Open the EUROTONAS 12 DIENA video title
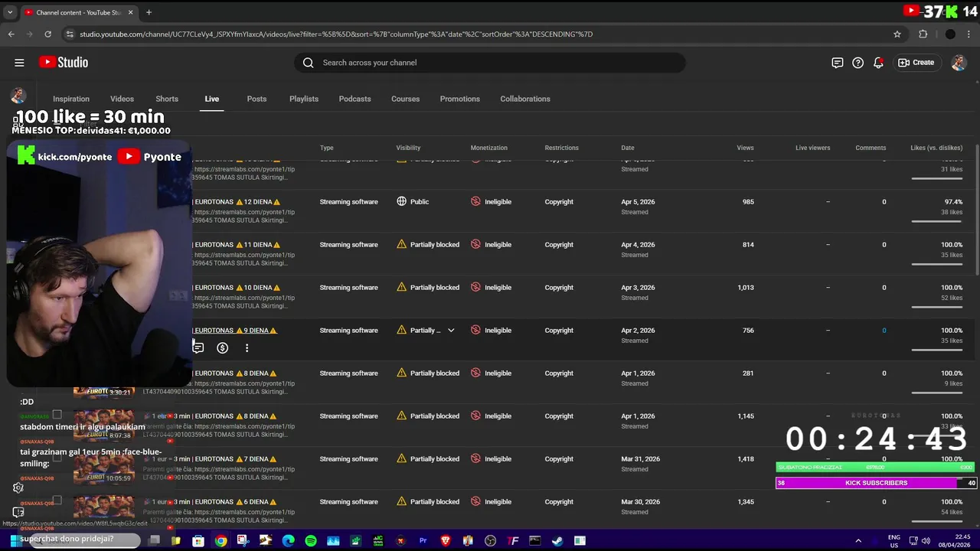Screen dimensions: 980x551 point(237,202)
